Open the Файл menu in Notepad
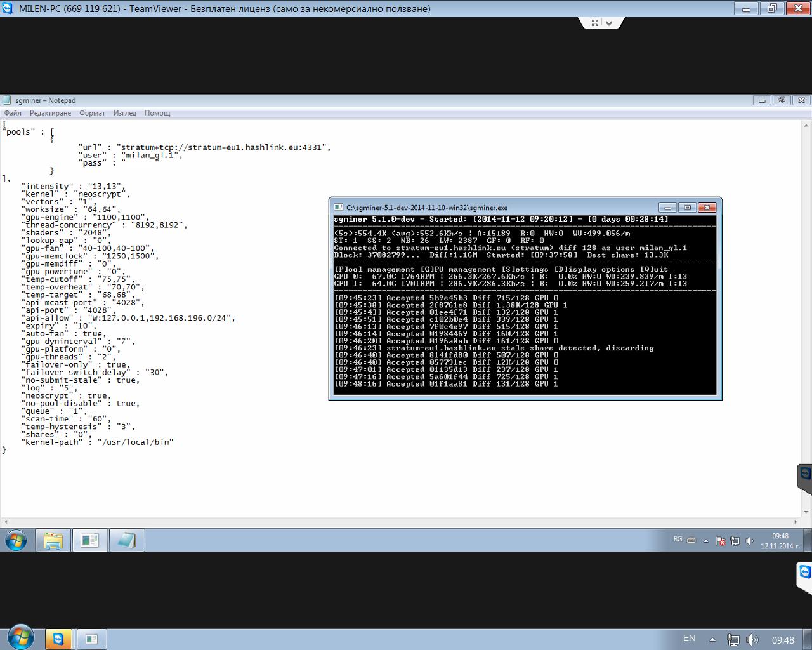 tap(13, 113)
